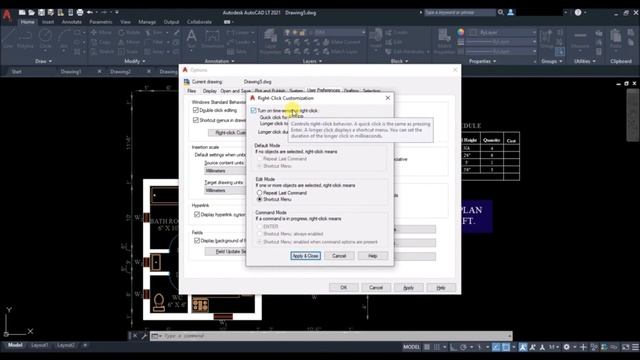Click Apply in the Options dialog
640x360 pixels.
[x=409, y=288]
